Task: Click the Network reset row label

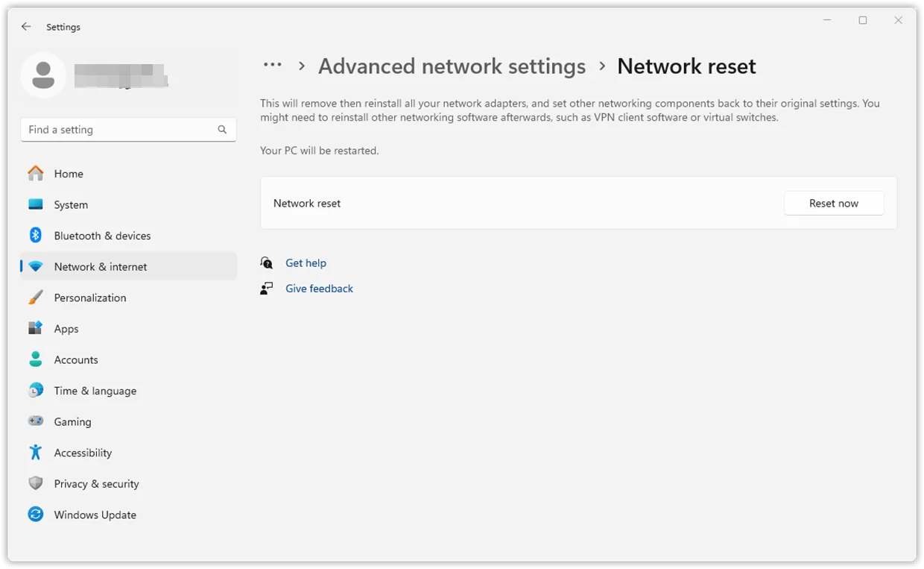Action: 307,203
